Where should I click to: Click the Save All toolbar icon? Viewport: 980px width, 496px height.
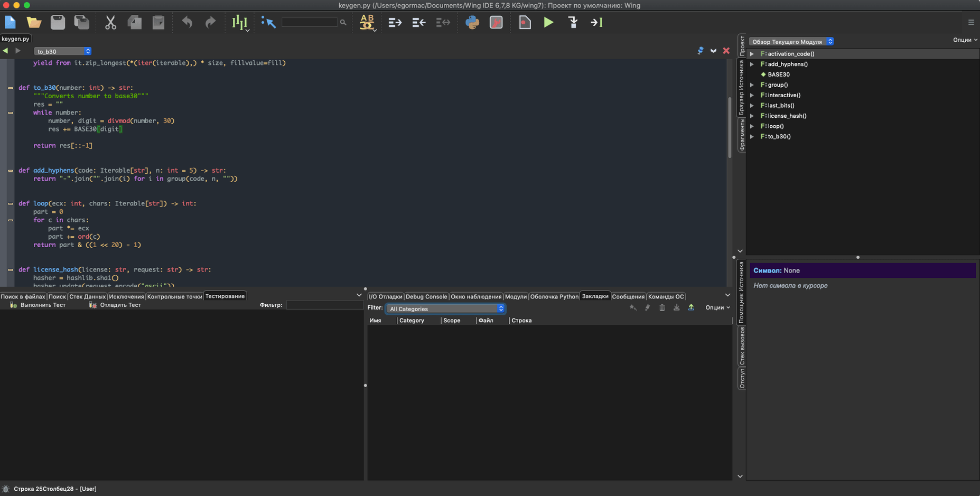coord(81,22)
